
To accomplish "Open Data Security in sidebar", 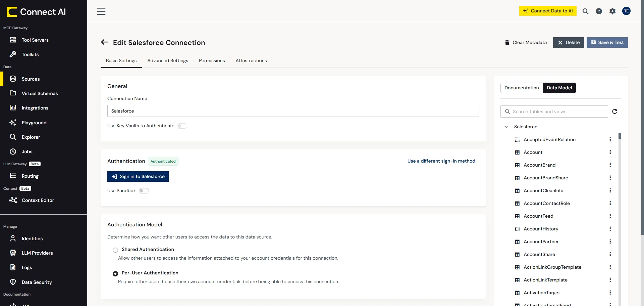I will 37,282.
